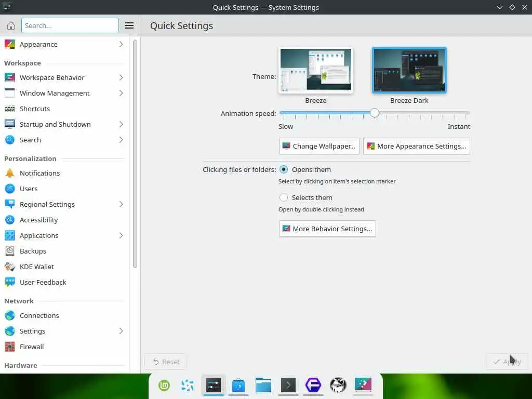Open the User Feedback entry
The height and width of the screenshot is (399, 532).
(64, 282)
